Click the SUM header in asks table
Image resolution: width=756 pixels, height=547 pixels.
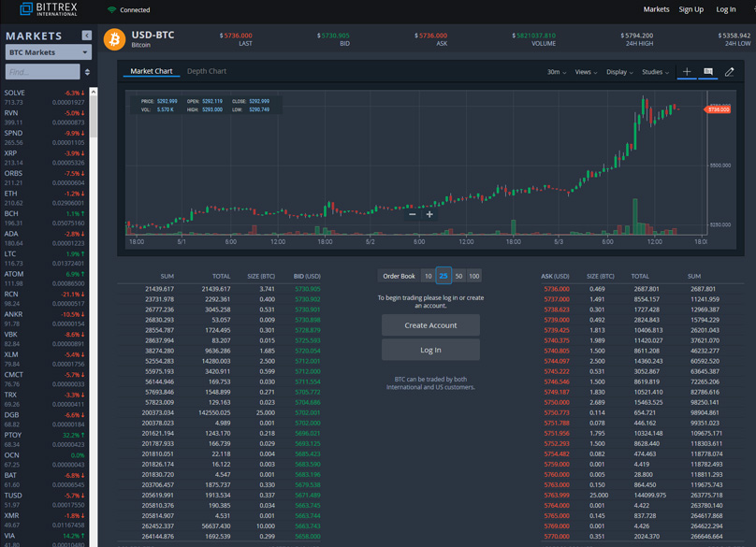[x=694, y=276]
